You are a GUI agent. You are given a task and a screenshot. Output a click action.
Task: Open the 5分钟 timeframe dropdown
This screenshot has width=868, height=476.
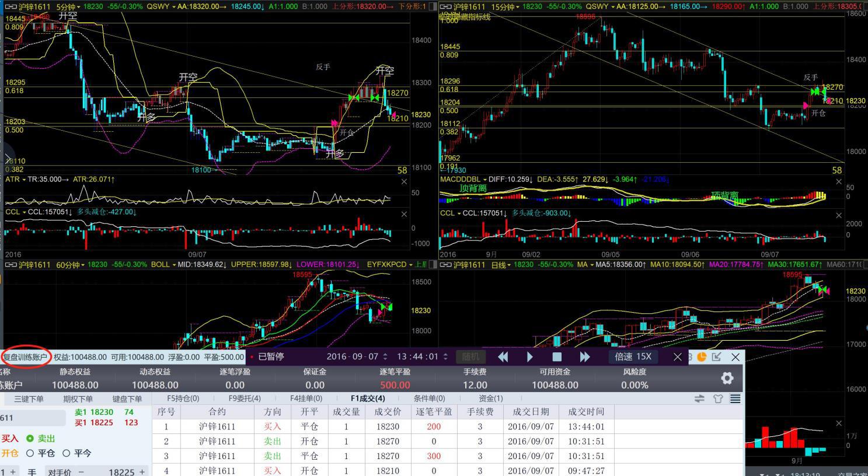pos(67,6)
